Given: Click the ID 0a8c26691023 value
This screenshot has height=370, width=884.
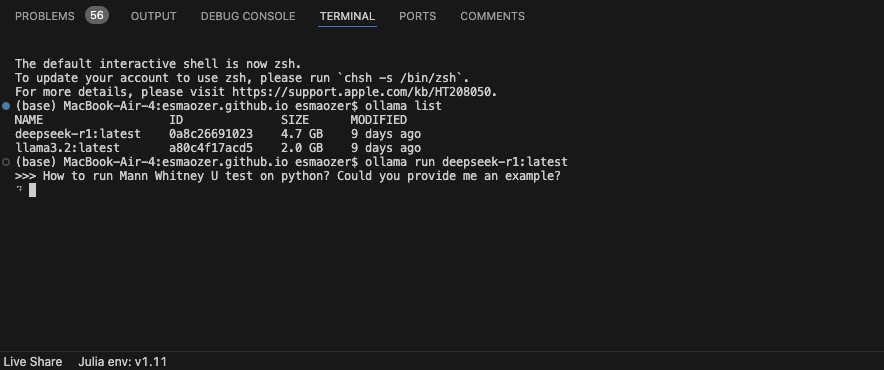Looking at the screenshot, I should (211, 134).
